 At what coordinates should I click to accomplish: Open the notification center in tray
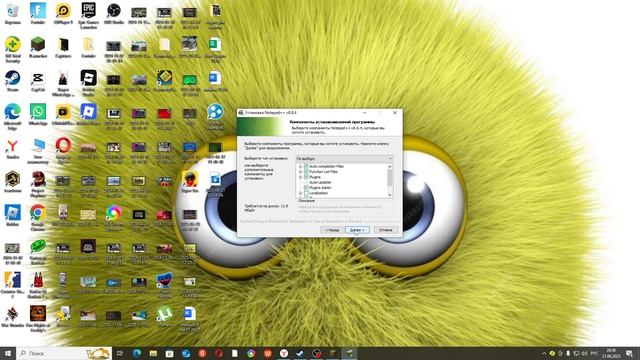pos(629,353)
